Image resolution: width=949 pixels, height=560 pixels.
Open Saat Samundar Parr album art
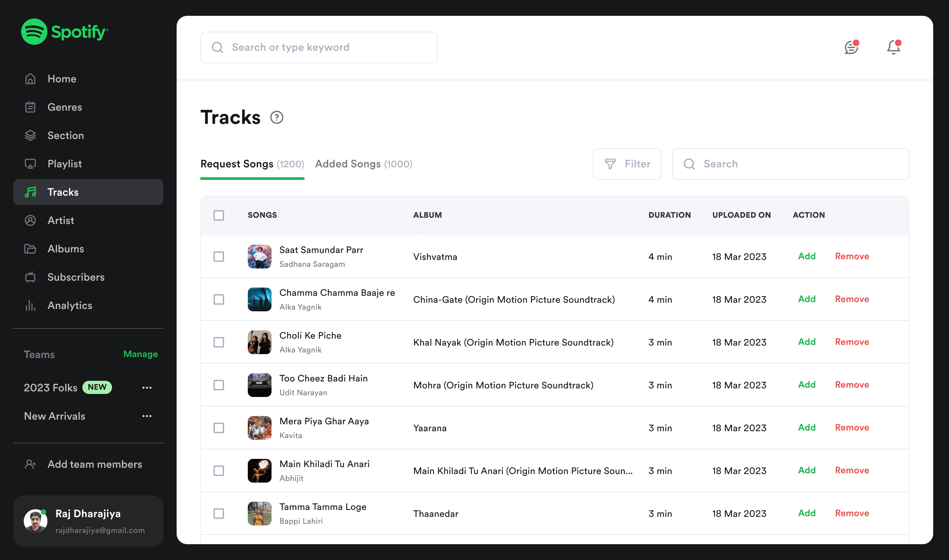pyautogui.click(x=259, y=257)
